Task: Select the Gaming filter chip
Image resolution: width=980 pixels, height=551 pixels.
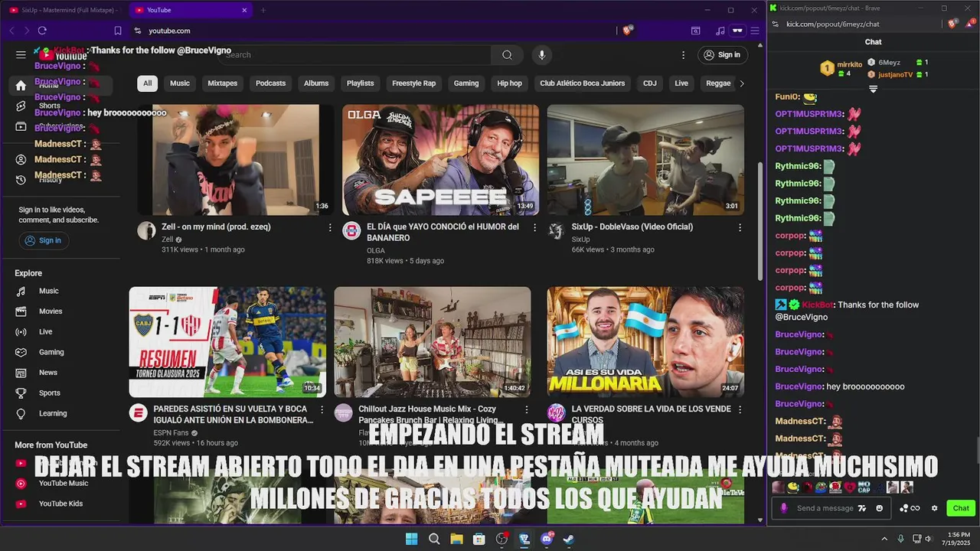Action: pyautogui.click(x=466, y=83)
